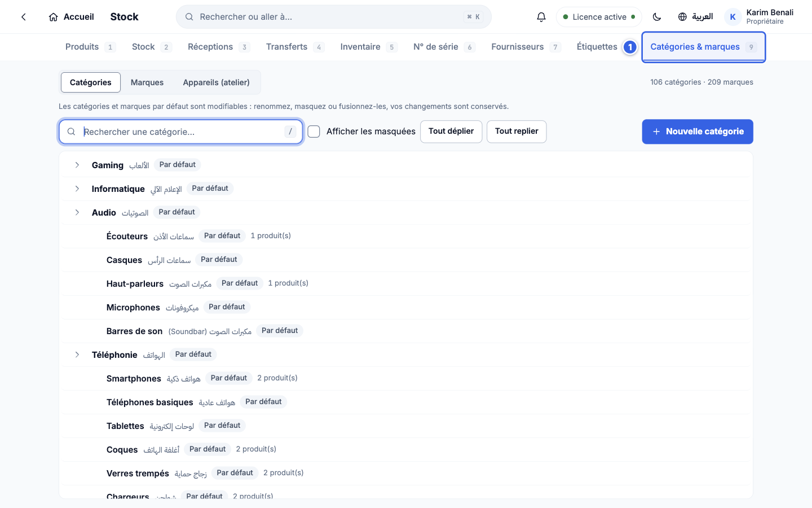Open the notifications bell
This screenshot has width=812, height=508.
pos(541,17)
